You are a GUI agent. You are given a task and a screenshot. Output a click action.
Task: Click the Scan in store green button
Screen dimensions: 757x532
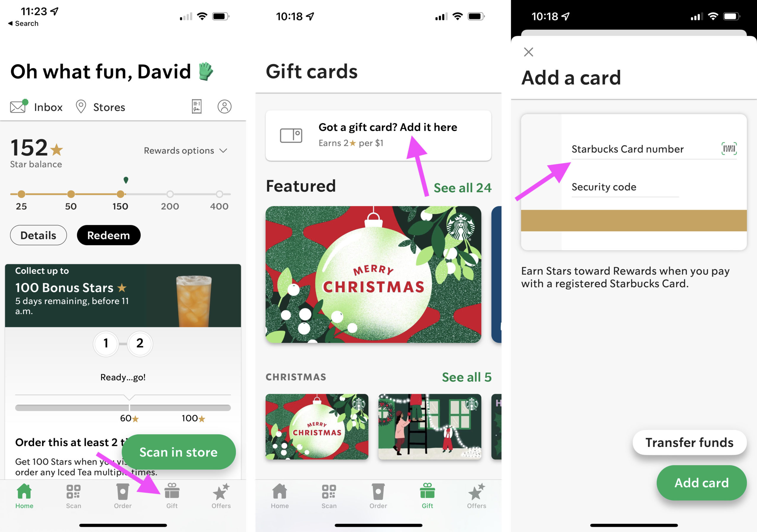coord(179,453)
